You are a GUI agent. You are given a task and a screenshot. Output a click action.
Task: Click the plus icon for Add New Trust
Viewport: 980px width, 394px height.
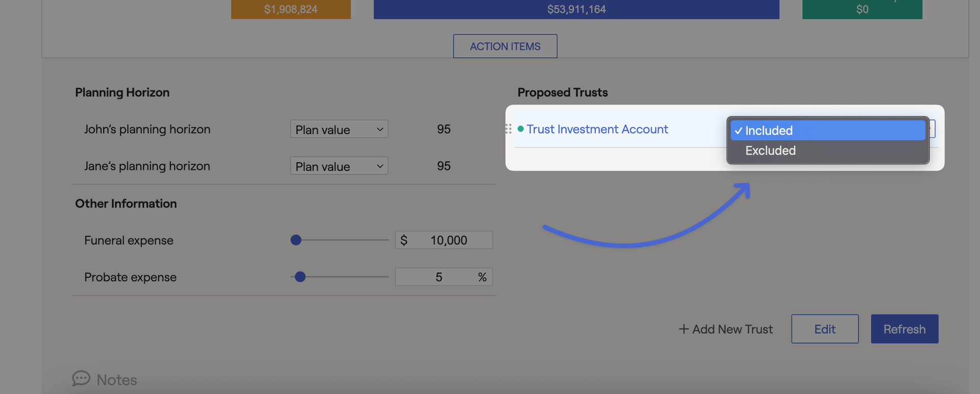pos(683,329)
